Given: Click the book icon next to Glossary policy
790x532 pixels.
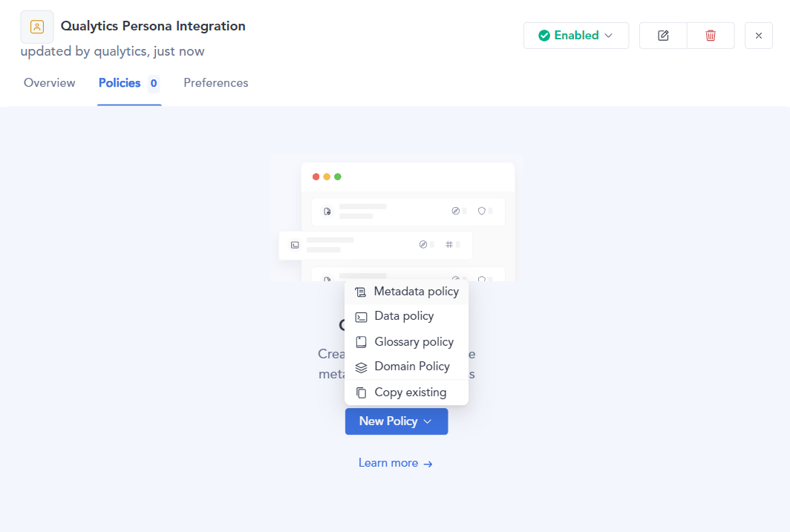Looking at the screenshot, I should click(x=361, y=342).
